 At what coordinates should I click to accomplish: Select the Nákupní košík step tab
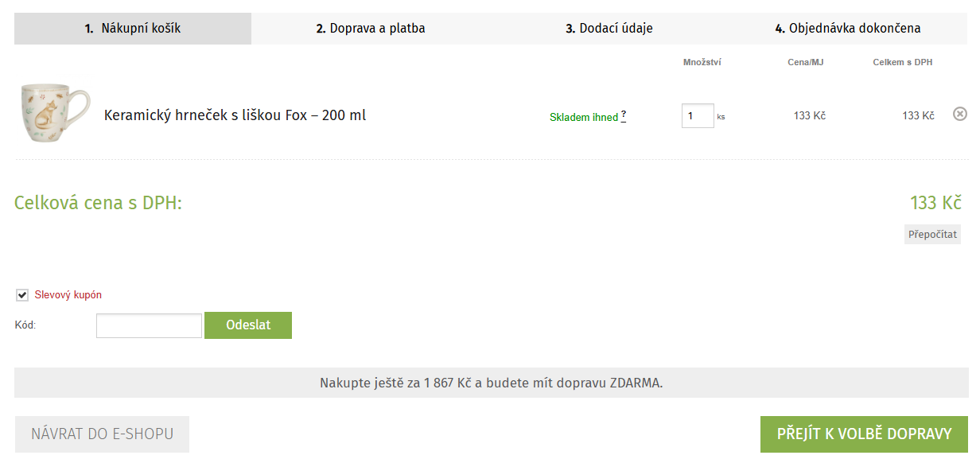click(x=133, y=29)
